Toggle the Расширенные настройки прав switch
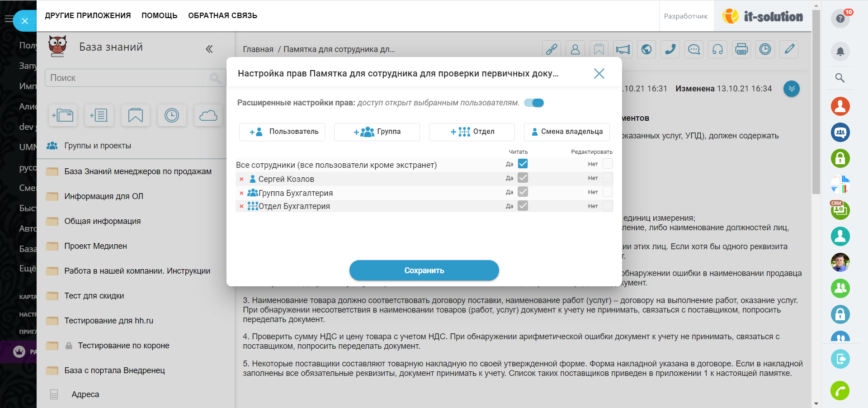 [534, 103]
